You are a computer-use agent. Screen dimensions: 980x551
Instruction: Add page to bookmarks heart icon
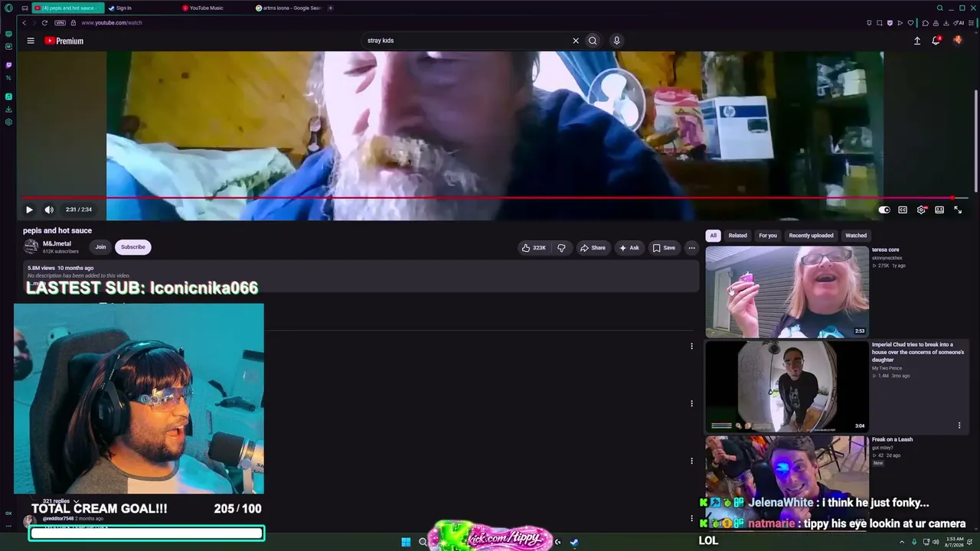(909, 23)
